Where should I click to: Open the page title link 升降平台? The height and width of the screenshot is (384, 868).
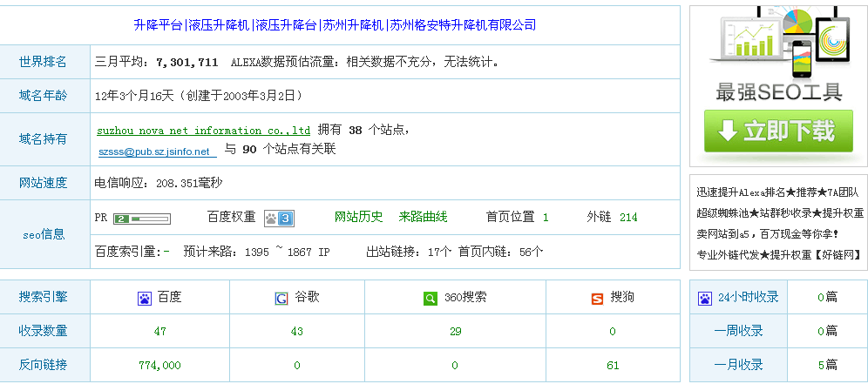coord(159,25)
